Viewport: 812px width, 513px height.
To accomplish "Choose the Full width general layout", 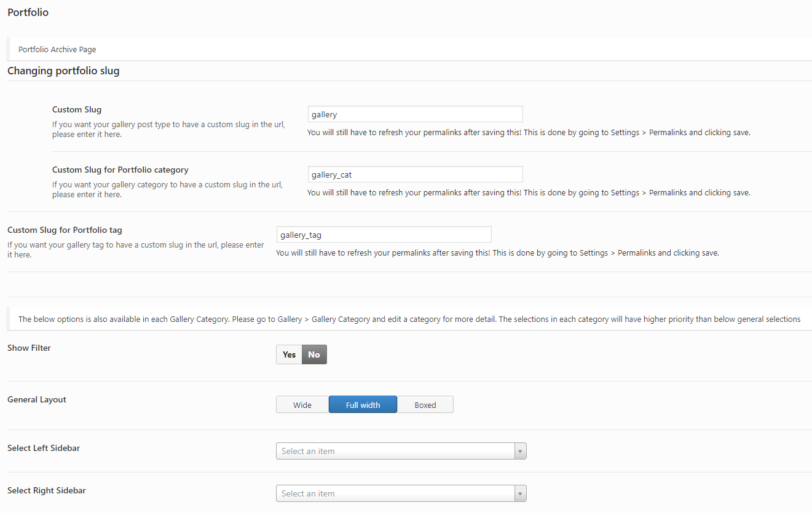I will 363,405.
